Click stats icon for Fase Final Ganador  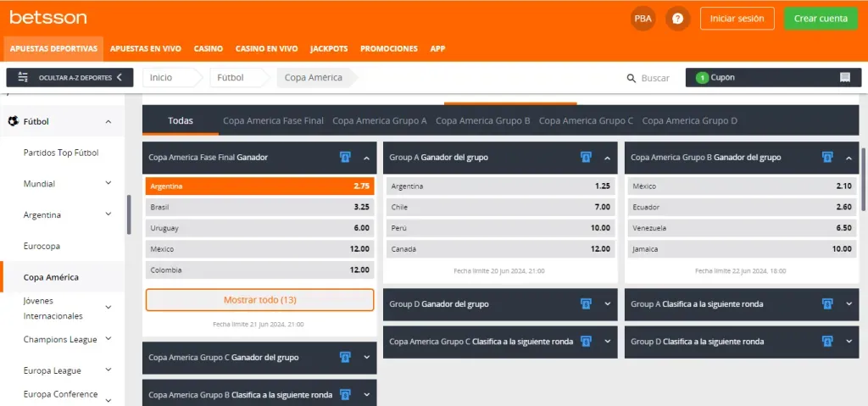click(345, 158)
